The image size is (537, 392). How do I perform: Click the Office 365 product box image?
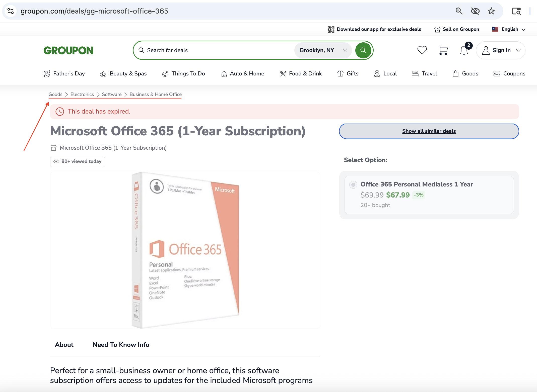pyautogui.click(x=185, y=250)
